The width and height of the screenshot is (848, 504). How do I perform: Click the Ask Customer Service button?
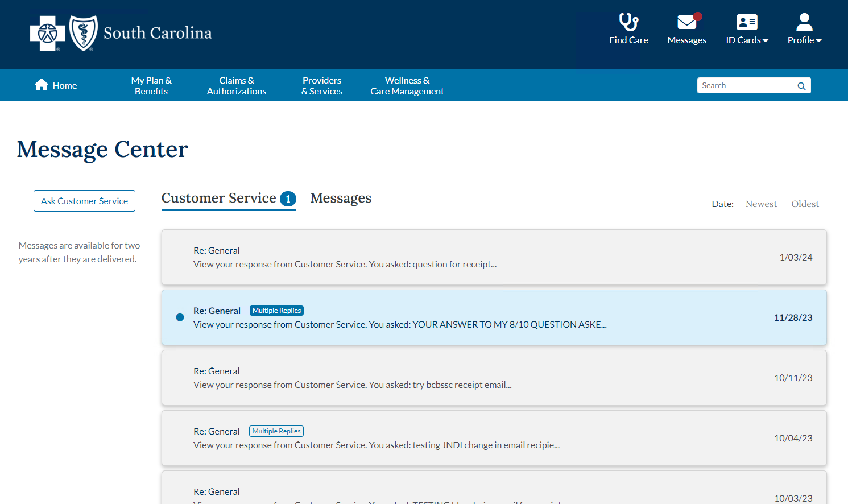84,201
